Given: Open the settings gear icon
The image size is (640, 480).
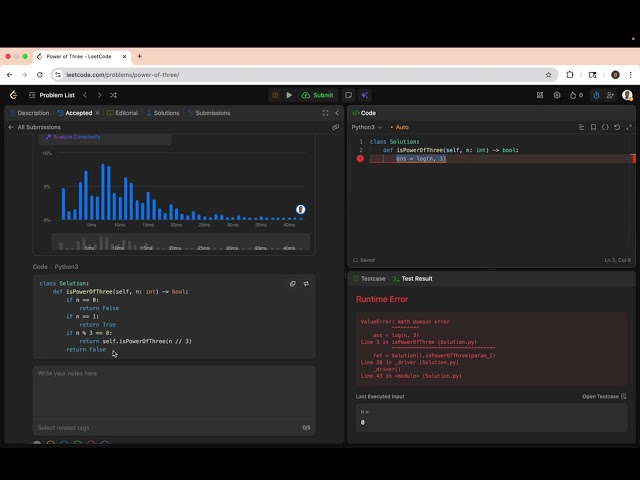Looking at the screenshot, I should [x=557, y=95].
